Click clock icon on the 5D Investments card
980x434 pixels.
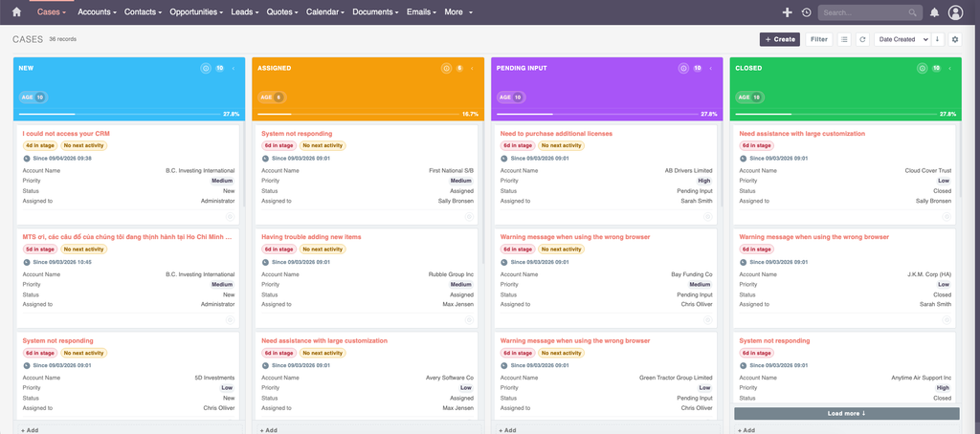tap(26, 365)
